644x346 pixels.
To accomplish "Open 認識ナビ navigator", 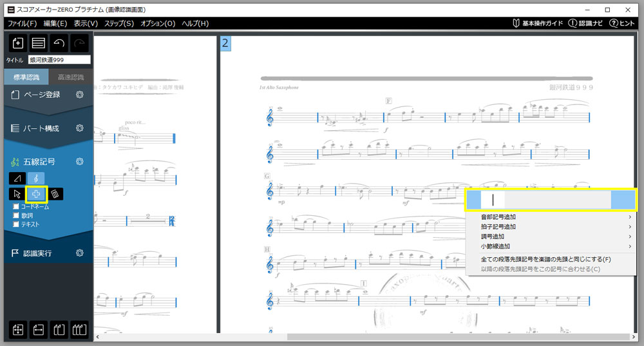I will click(x=585, y=23).
